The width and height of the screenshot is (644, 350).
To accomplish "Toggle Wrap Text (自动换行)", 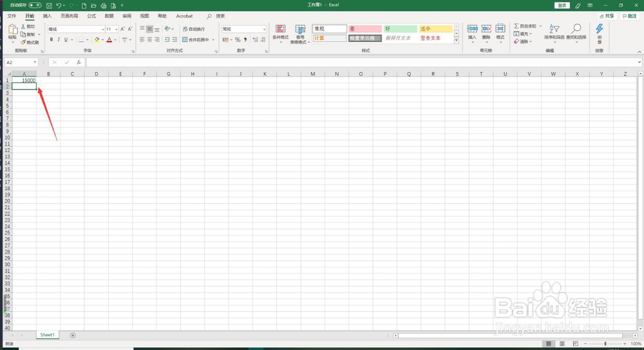I will coord(193,29).
